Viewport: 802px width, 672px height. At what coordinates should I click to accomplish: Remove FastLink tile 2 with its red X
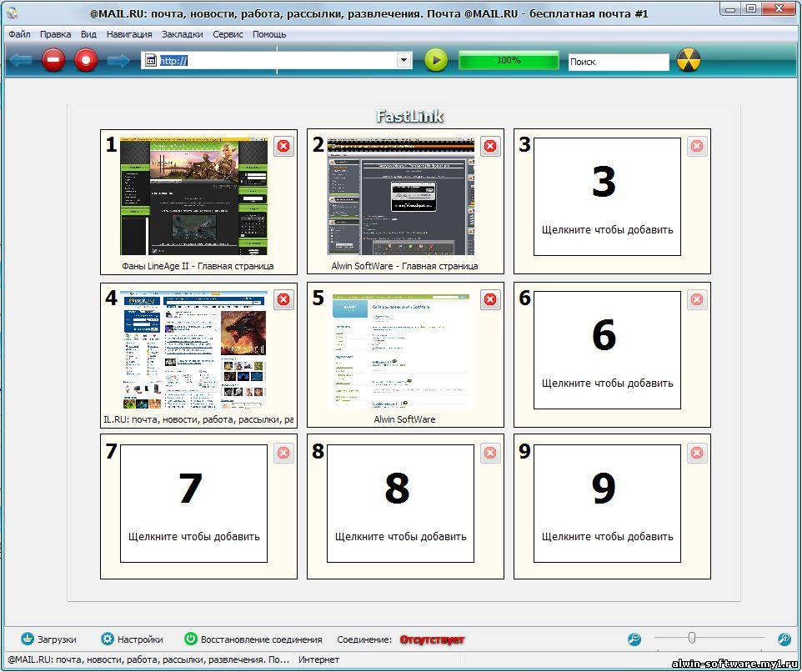coord(490,146)
